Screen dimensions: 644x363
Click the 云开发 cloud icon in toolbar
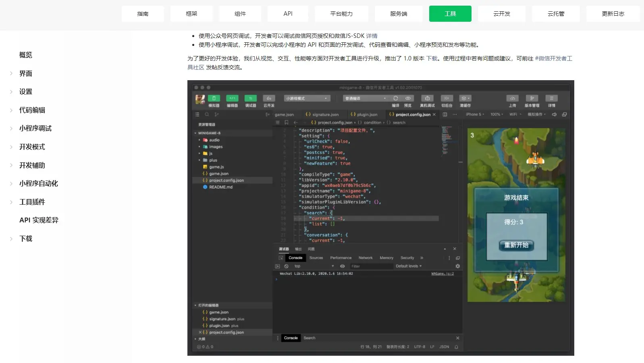(x=269, y=98)
